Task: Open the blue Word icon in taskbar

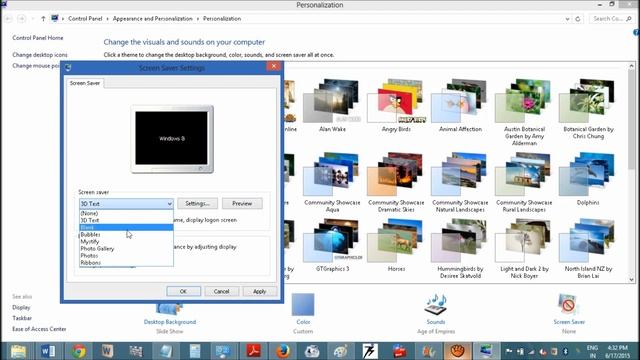Action: coord(48,351)
